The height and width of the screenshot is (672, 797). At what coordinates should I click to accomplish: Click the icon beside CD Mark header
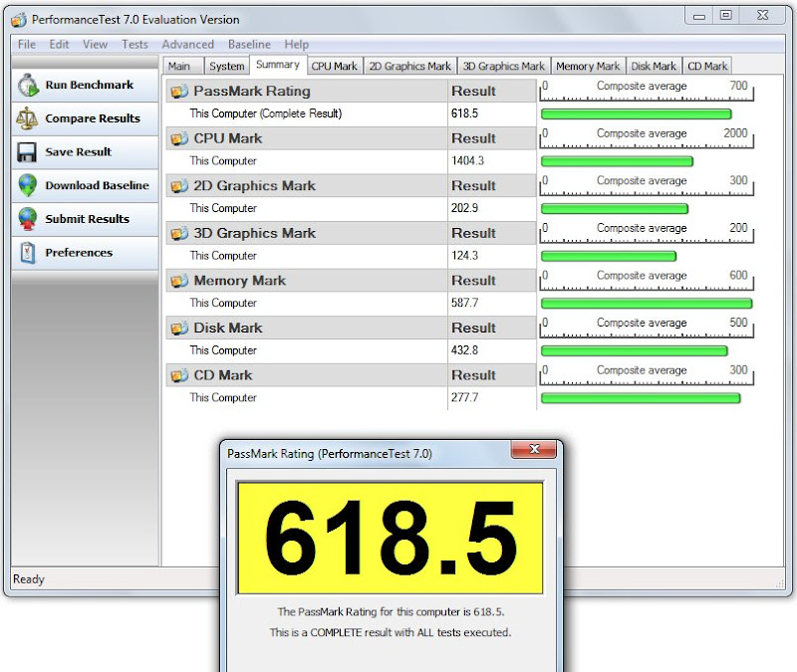(179, 375)
